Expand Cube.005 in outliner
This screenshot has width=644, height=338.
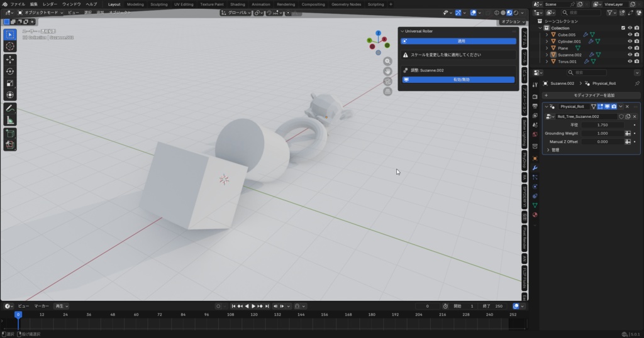pos(547,35)
